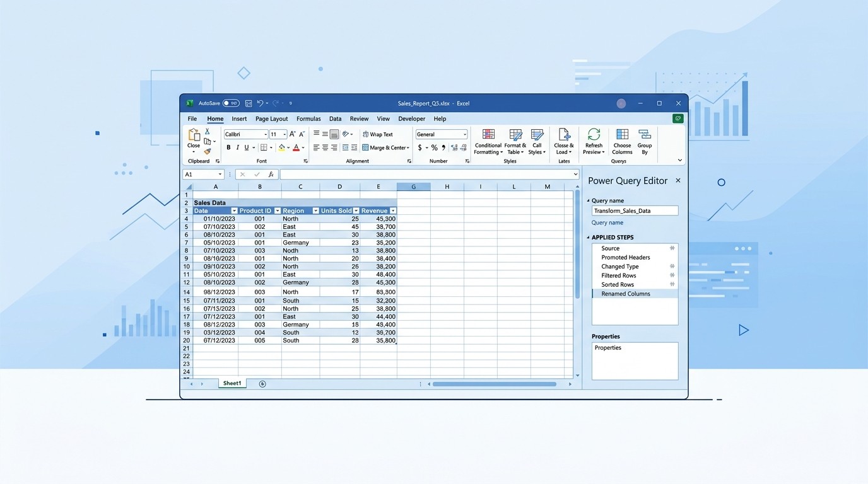Image resolution: width=868 pixels, height=484 pixels.
Task: Click the Insert Function fx icon
Action: (271, 175)
